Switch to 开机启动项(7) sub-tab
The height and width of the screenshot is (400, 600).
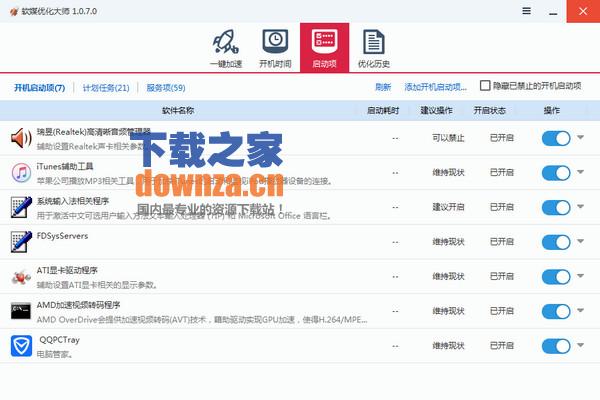coord(39,88)
